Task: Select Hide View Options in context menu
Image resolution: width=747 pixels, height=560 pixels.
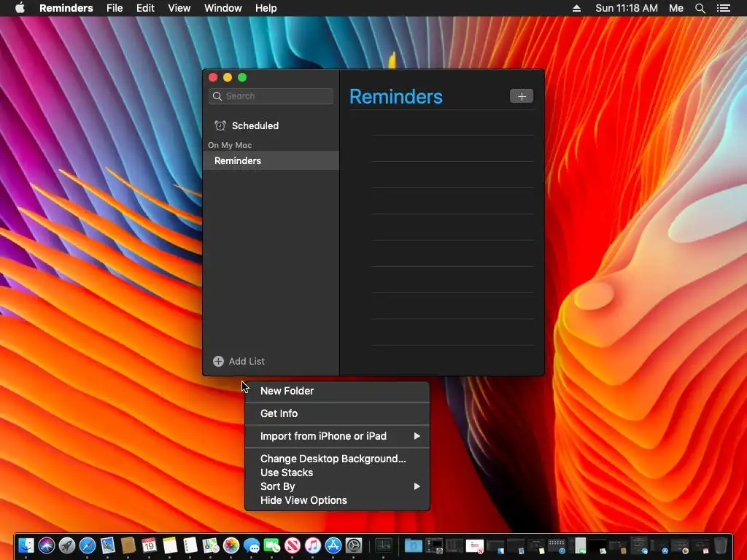Action: (337, 500)
